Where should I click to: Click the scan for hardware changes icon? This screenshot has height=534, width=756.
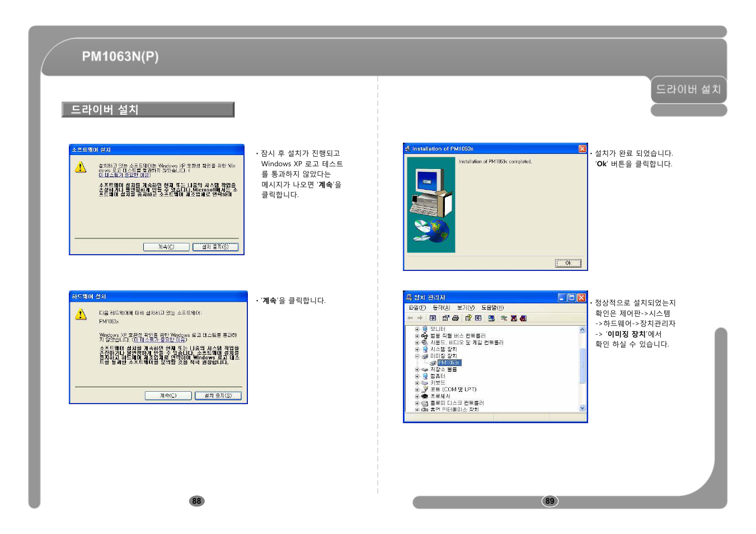point(491,318)
